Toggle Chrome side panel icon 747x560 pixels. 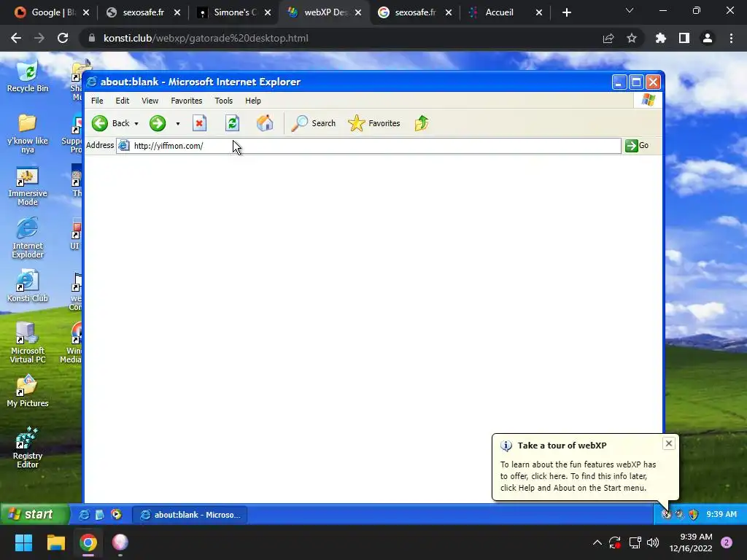684,38
